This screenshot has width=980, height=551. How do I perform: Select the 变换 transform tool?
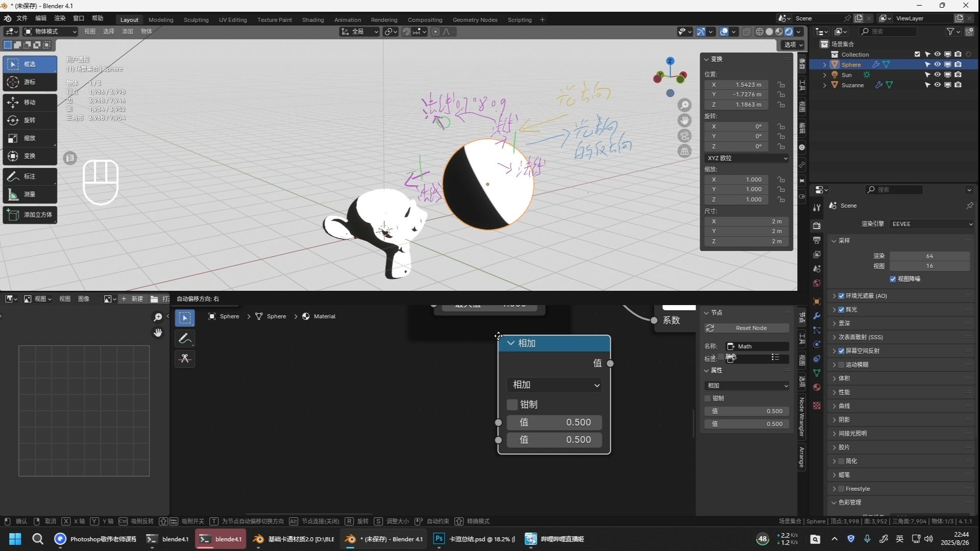(30, 156)
